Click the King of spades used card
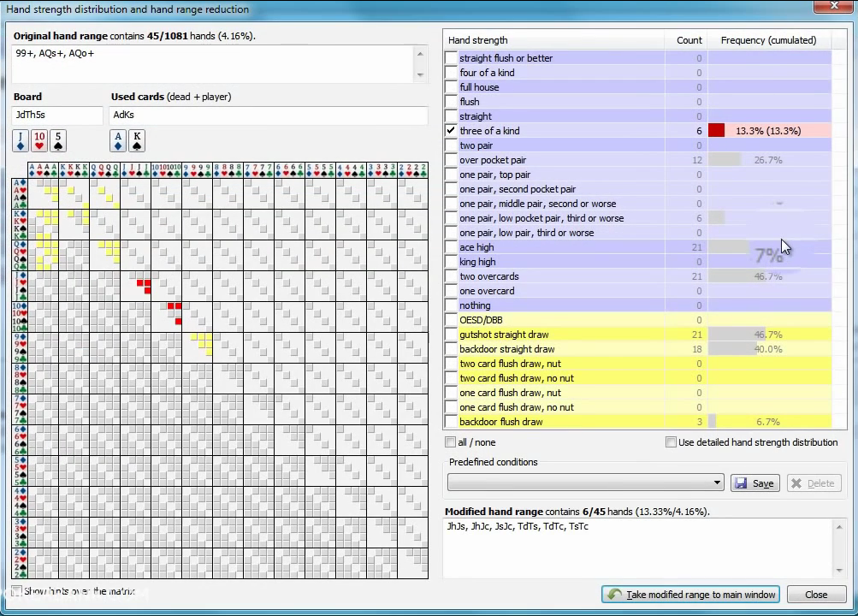 pos(136,140)
